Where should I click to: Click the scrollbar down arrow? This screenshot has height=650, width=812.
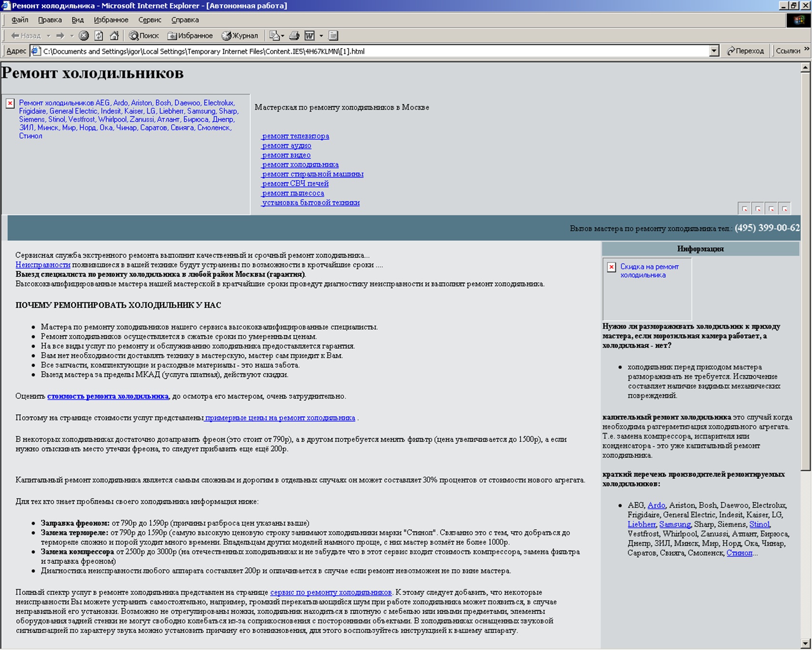805,643
